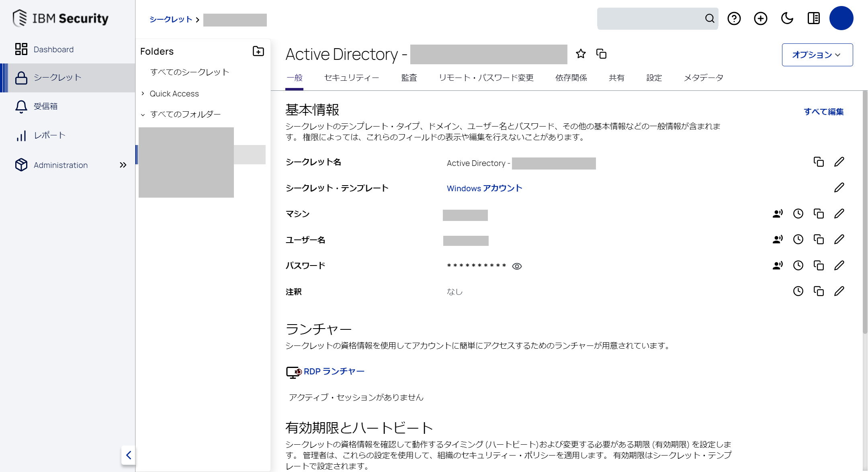The width and height of the screenshot is (868, 472).
Task: Open the リモート・パスワード変更 tab
Action: (486, 78)
